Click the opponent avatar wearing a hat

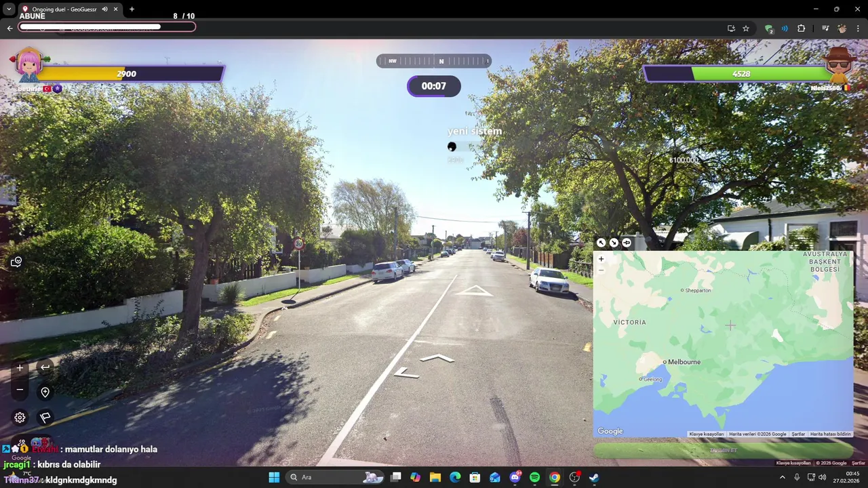840,64
